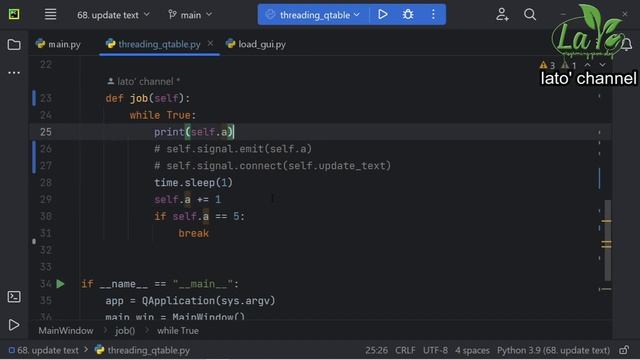The height and width of the screenshot is (360, 640).
Task: Click threading_qtable.py in status bar path
Action: 142,350
